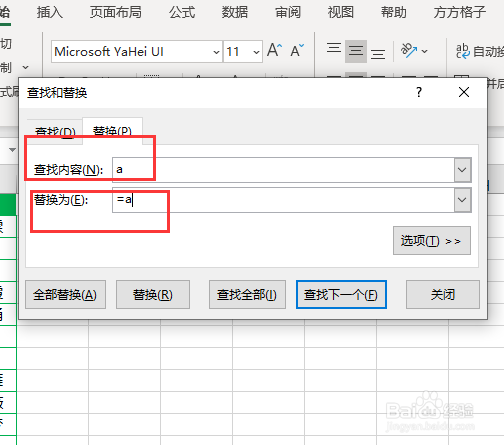Image resolution: width=504 pixels, height=445 pixels.
Task: Open orientation tool dropdown arrow
Action: pyautogui.click(x=424, y=51)
